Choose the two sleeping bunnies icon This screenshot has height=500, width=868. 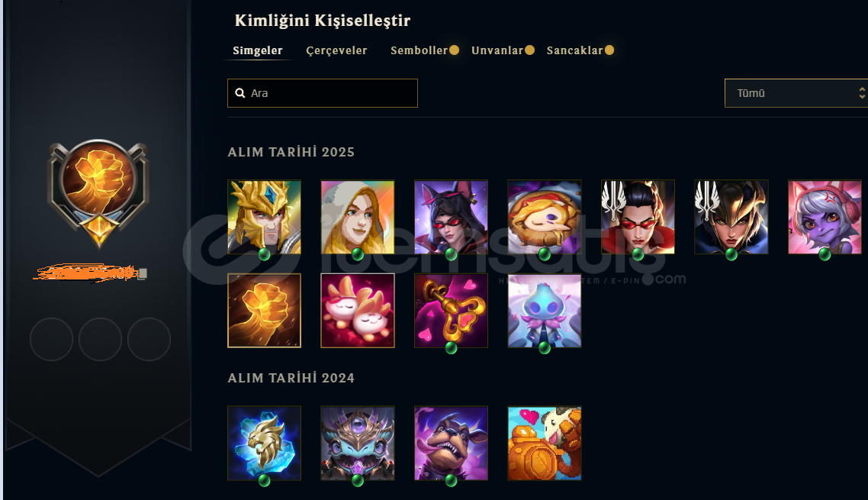tap(358, 311)
